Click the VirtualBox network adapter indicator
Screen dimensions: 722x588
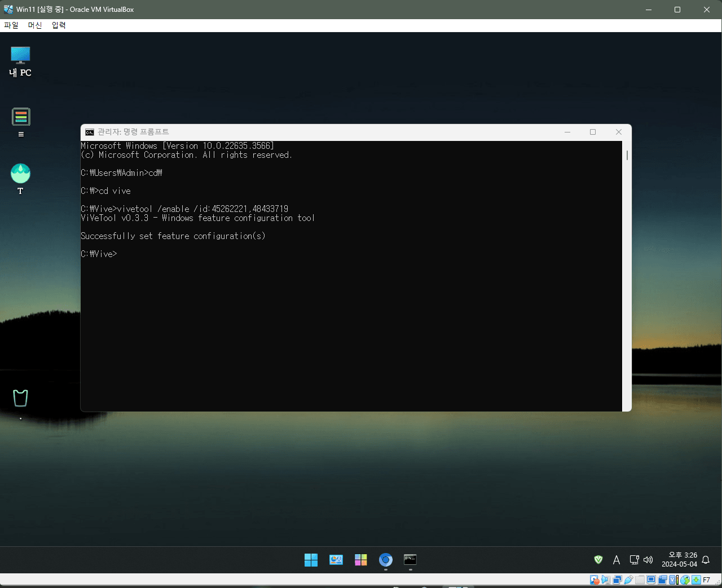617,580
